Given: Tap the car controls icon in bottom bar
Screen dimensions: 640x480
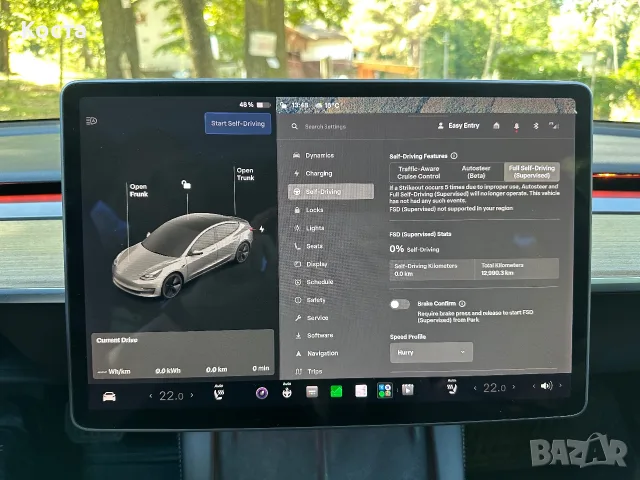Looking at the screenshot, I should (109, 396).
